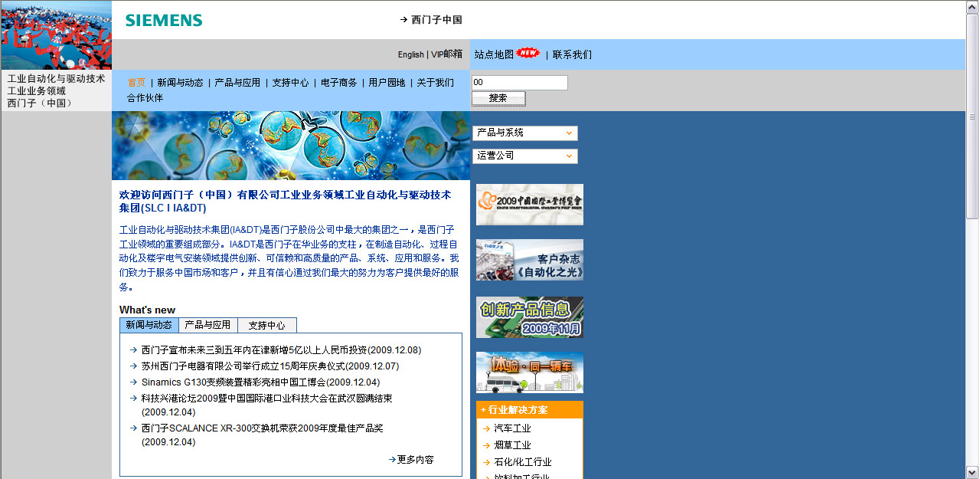This screenshot has height=479, width=980.
Task: Click the 行业解决方案 orange header
Action: (530, 410)
